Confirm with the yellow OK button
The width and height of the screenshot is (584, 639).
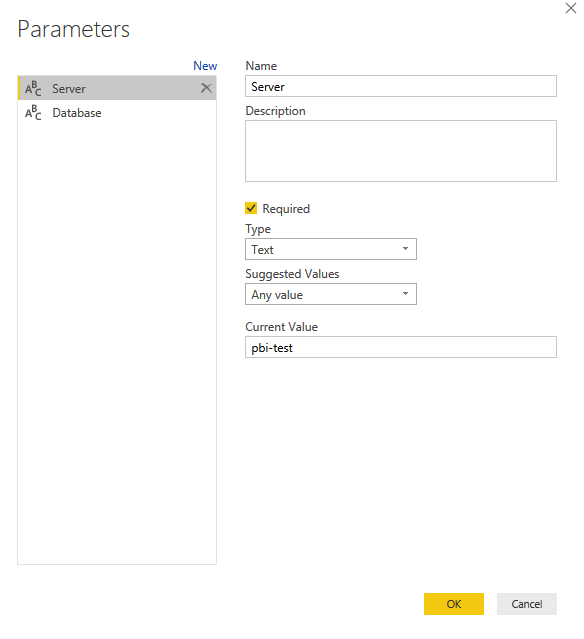click(454, 604)
